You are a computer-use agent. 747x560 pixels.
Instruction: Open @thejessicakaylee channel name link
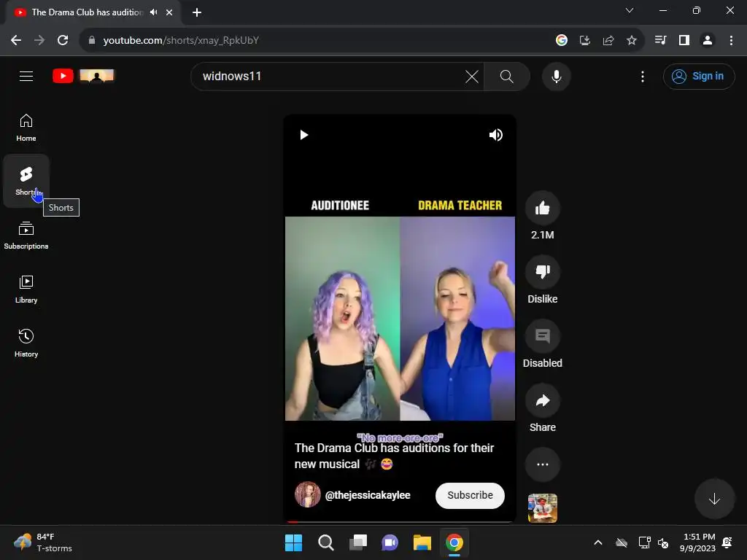pos(368,495)
